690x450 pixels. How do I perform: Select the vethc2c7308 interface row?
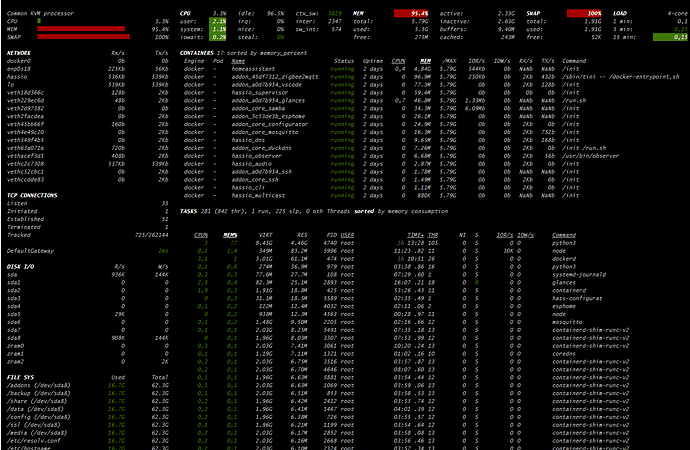point(88,164)
